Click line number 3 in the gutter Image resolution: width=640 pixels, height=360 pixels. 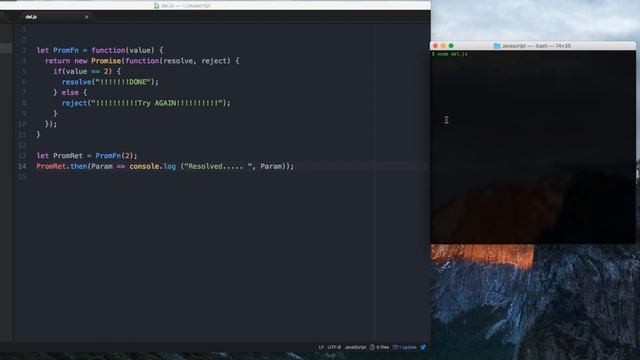point(24,50)
